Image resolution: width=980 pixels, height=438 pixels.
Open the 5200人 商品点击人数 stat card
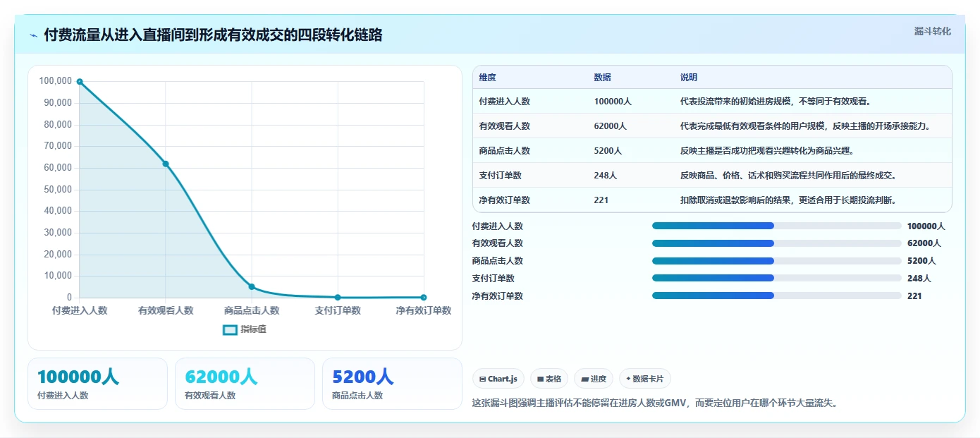pyautogui.click(x=392, y=384)
